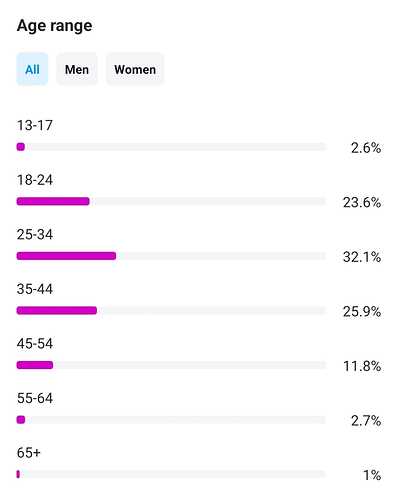Click the 23.6% percentage value
The width and height of the screenshot is (398, 500).
362,202
